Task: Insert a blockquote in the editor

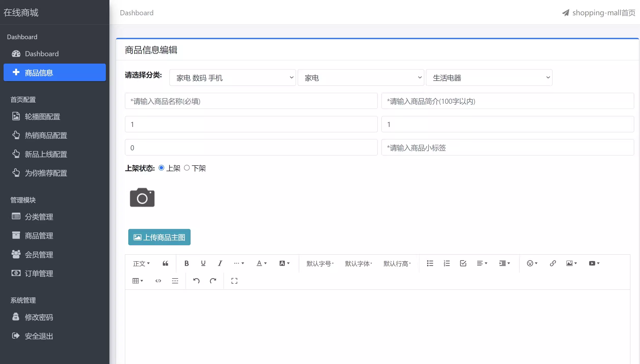Action: [x=165, y=263]
